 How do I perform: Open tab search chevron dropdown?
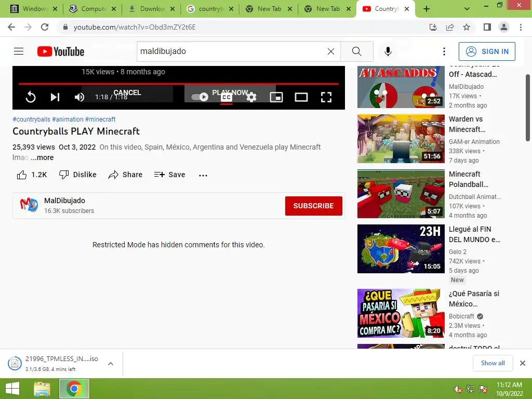[x=467, y=9]
